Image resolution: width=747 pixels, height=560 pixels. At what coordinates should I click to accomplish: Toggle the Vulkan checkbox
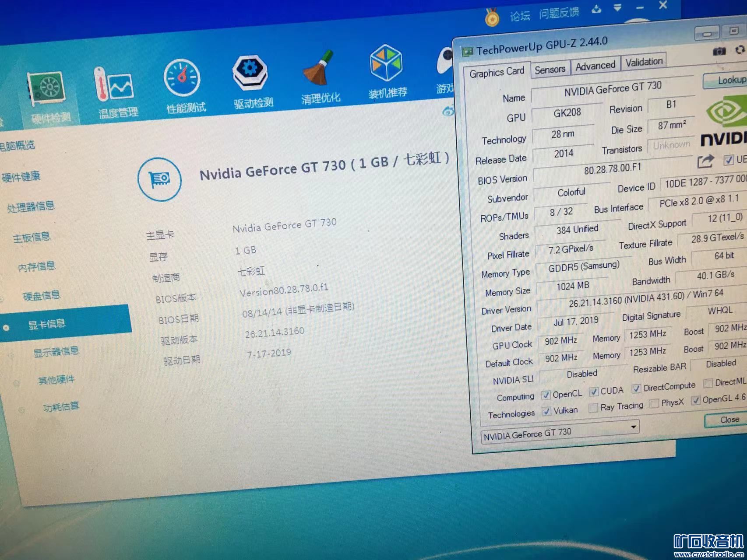click(546, 411)
